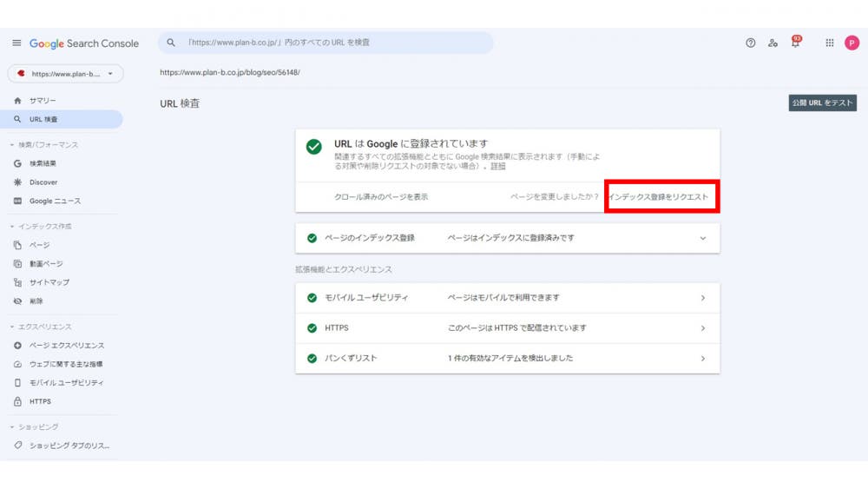Click 1 件の有効なアイテムを検出しました text

click(510, 359)
